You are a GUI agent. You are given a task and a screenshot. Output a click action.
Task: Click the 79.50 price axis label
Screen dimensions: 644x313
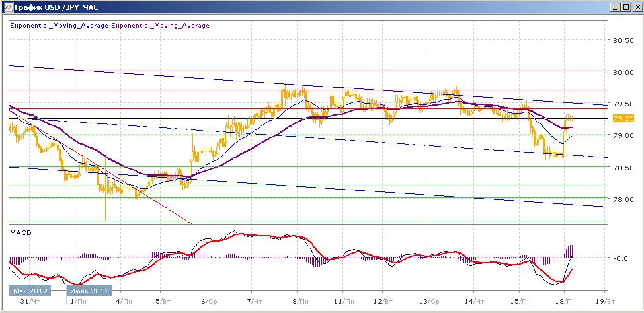(x=623, y=104)
